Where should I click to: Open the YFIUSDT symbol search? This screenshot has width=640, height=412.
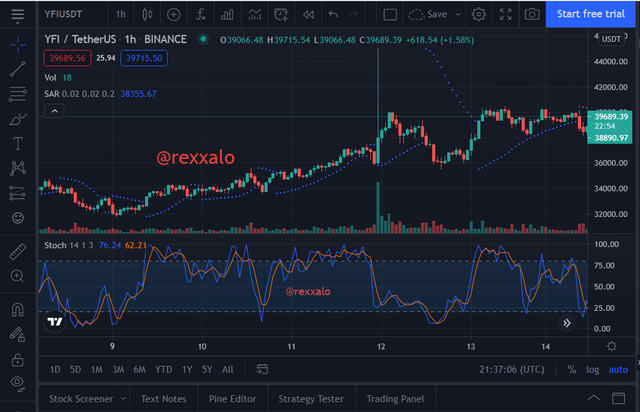click(x=63, y=14)
